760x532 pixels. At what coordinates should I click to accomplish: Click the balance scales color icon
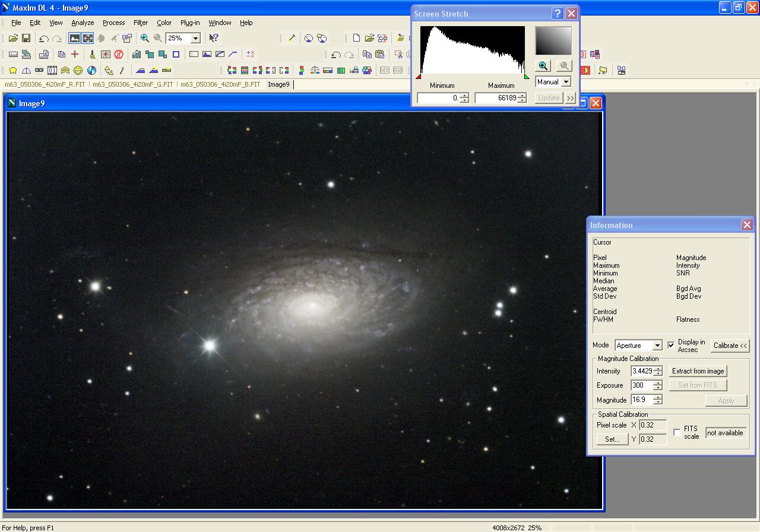pos(315,70)
